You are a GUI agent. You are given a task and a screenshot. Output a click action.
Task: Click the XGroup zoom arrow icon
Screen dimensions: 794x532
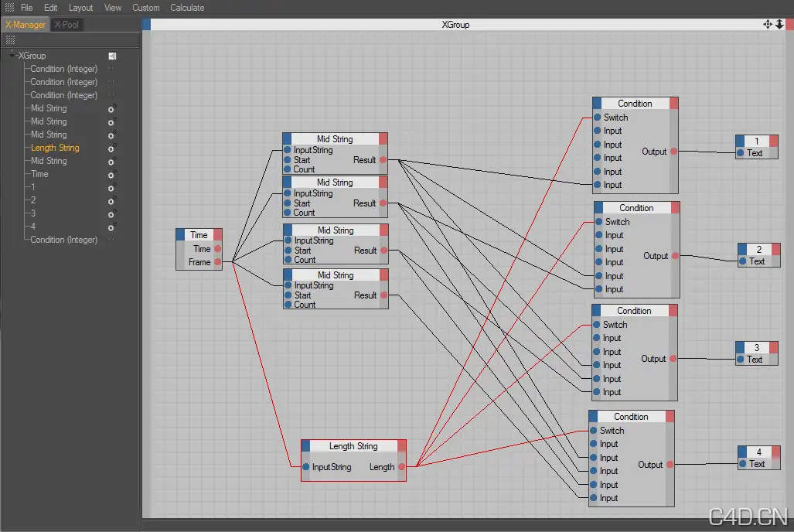780,24
